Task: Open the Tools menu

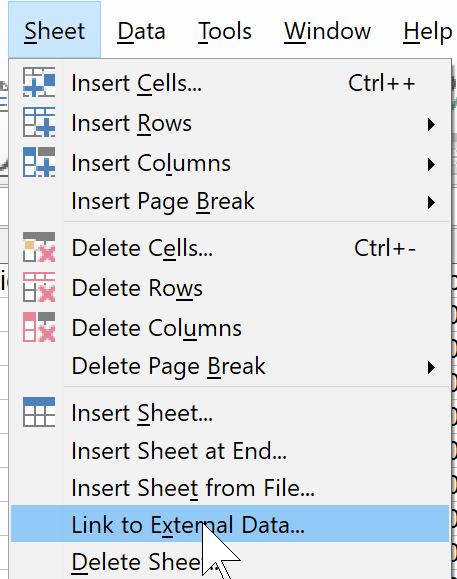Action: click(x=224, y=31)
